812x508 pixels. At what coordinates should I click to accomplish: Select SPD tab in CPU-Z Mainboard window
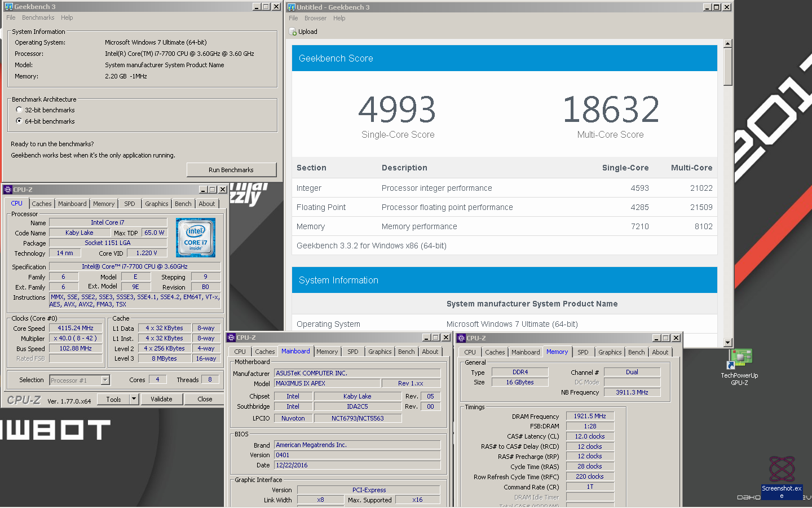[353, 352]
